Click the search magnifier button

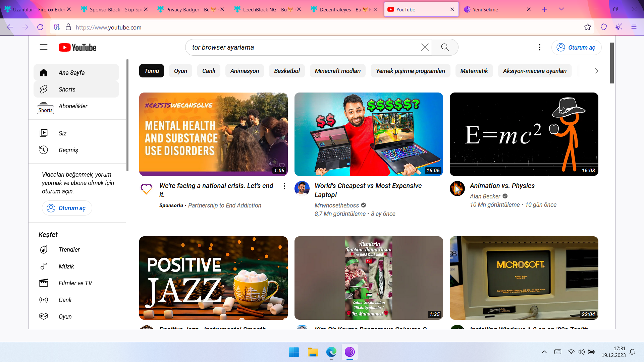(445, 47)
